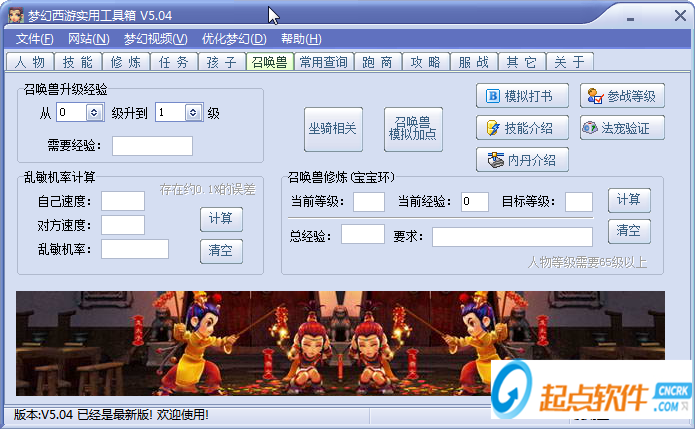Open 召唤兽模拟加点 simulator
This screenshot has width=695, height=429.
tap(413, 129)
